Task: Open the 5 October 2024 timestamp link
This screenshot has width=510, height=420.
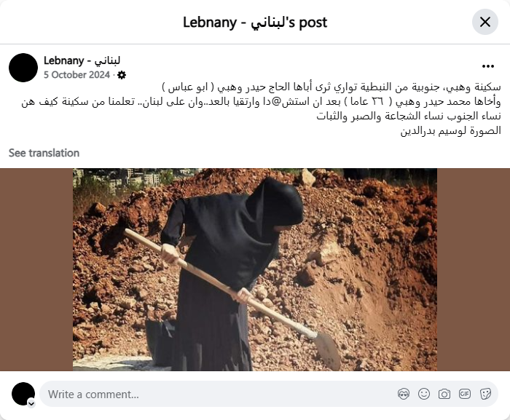Action: 76,75
